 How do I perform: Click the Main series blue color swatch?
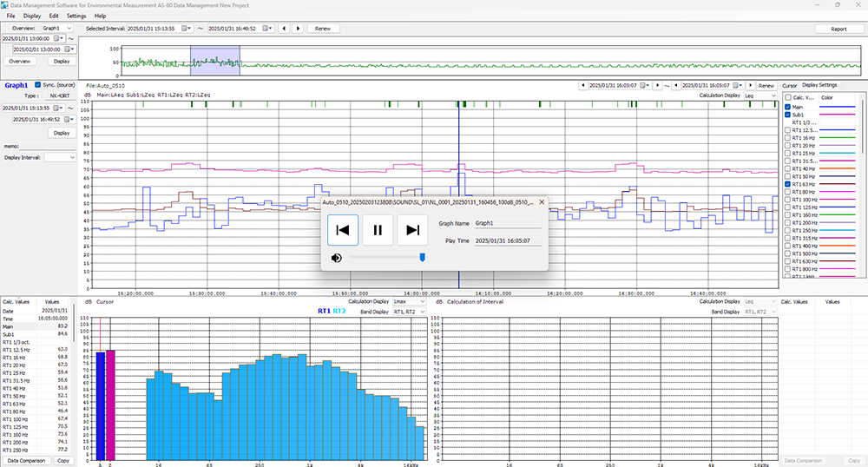click(x=837, y=107)
